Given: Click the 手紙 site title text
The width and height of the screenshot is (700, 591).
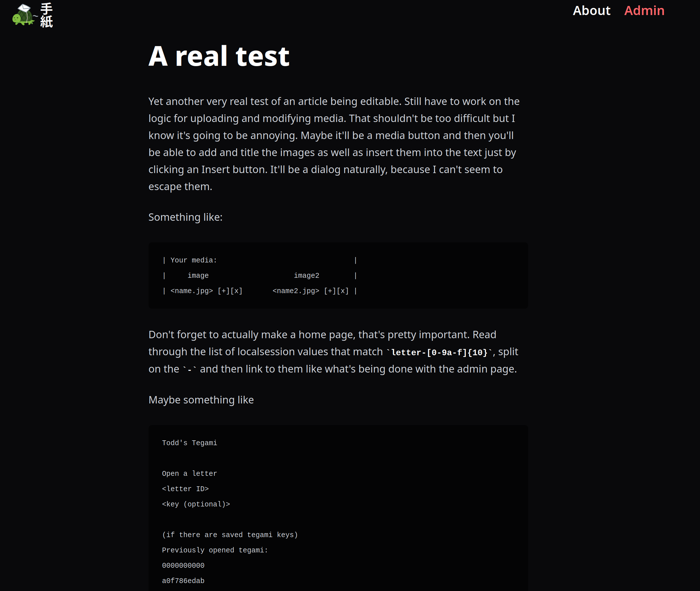Looking at the screenshot, I should pyautogui.click(x=46, y=15).
